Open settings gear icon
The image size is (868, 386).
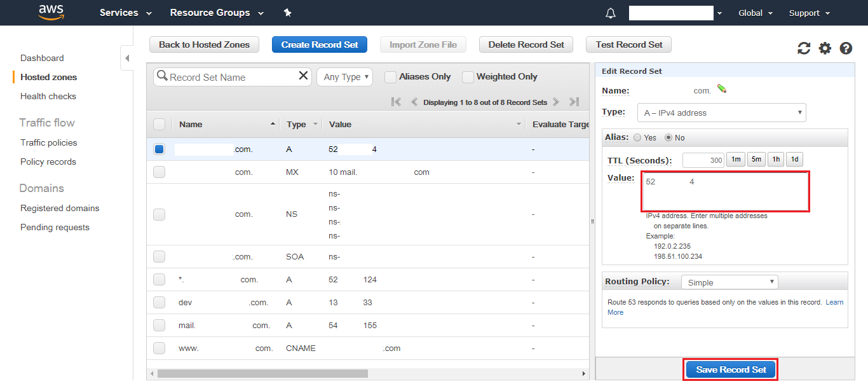click(825, 48)
